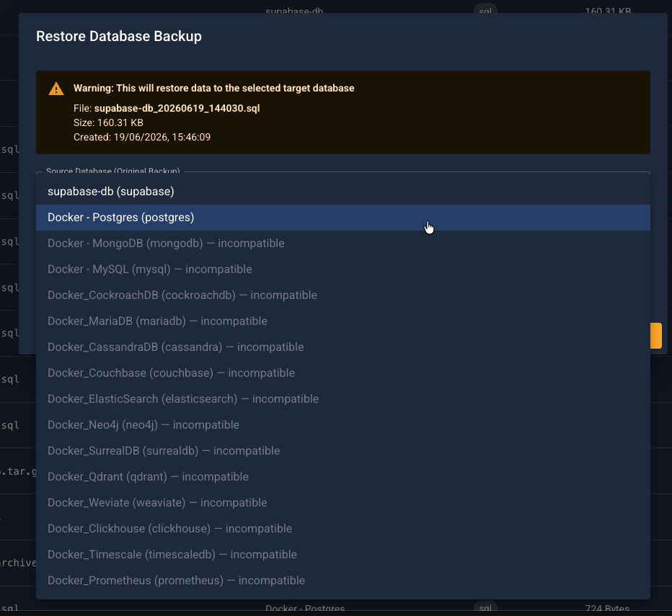Click the supabase-db_20260619_144030.sql file name

[x=177, y=108]
